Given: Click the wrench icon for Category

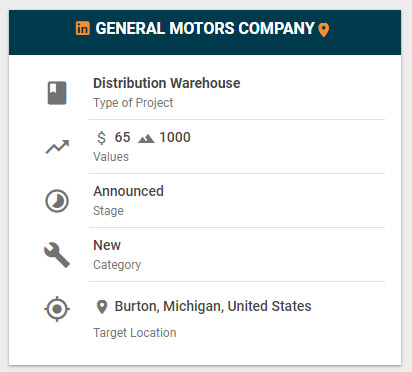Looking at the screenshot, I should pos(57,255).
